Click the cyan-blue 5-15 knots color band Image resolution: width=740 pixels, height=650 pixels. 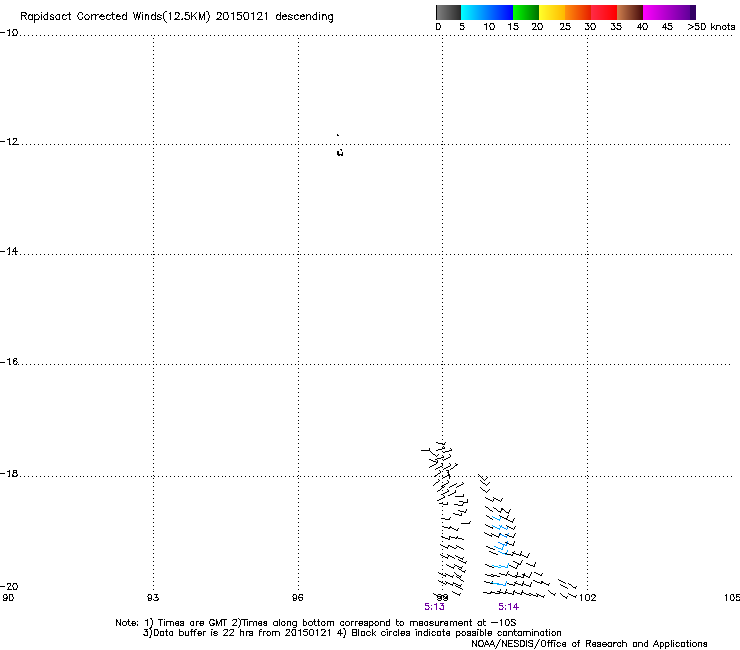point(487,12)
